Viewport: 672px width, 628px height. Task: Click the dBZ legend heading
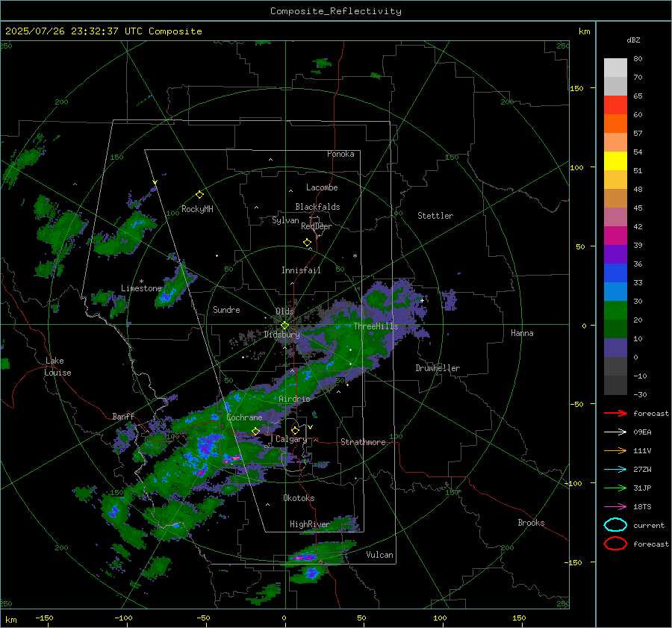[x=633, y=40]
